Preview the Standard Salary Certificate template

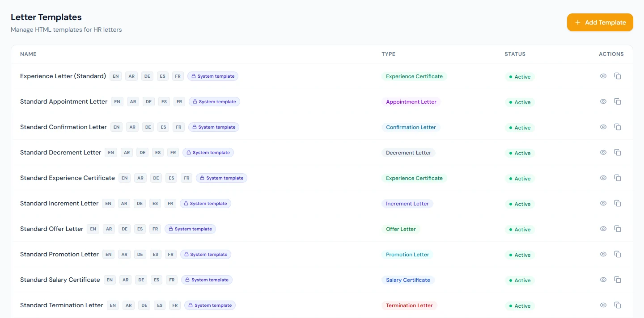point(603,280)
